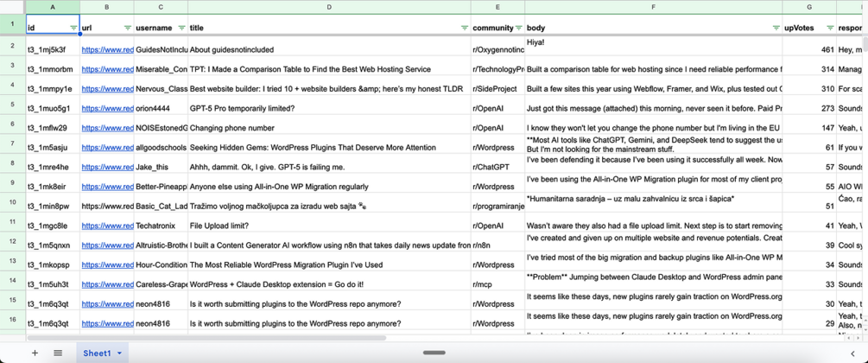This screenshot has height=363, width=868.
Task: Open the filter menu for body column
Action: click(x=776, y=28)
